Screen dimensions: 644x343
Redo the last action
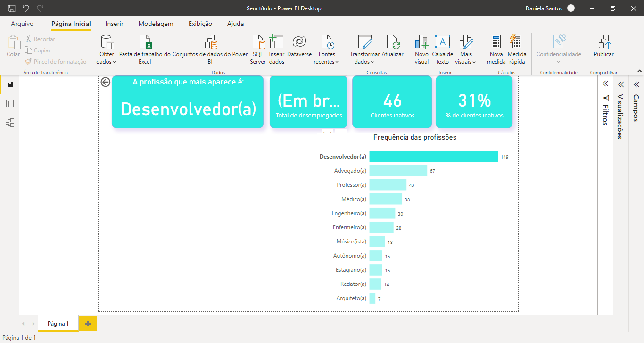click(x=40, y=8)
